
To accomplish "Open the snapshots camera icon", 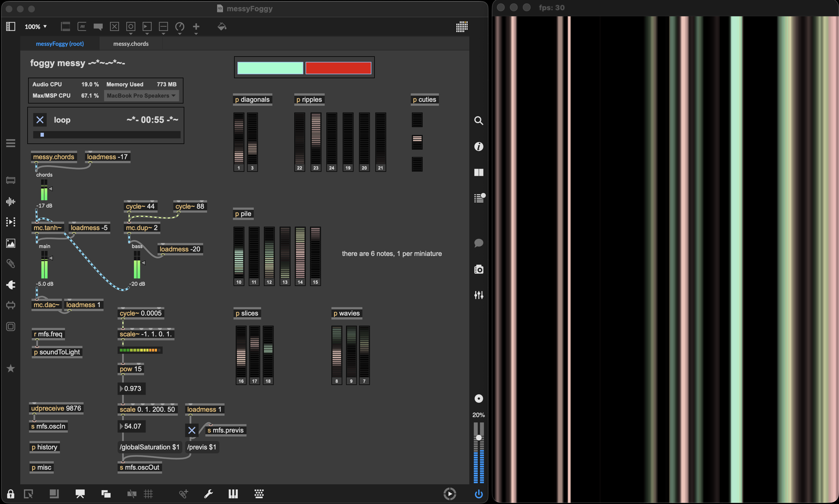I will pyautogui.click(x=479, y=269).
